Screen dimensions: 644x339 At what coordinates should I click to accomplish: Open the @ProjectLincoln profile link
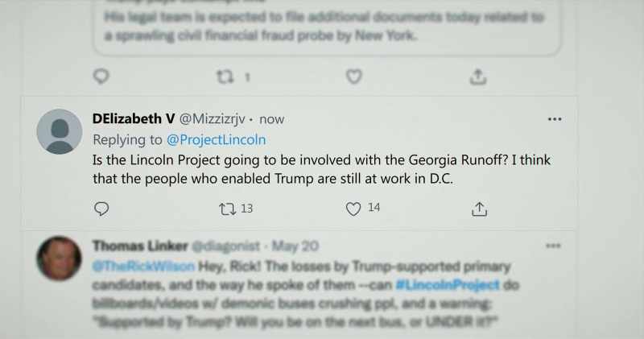coord(216,140)
